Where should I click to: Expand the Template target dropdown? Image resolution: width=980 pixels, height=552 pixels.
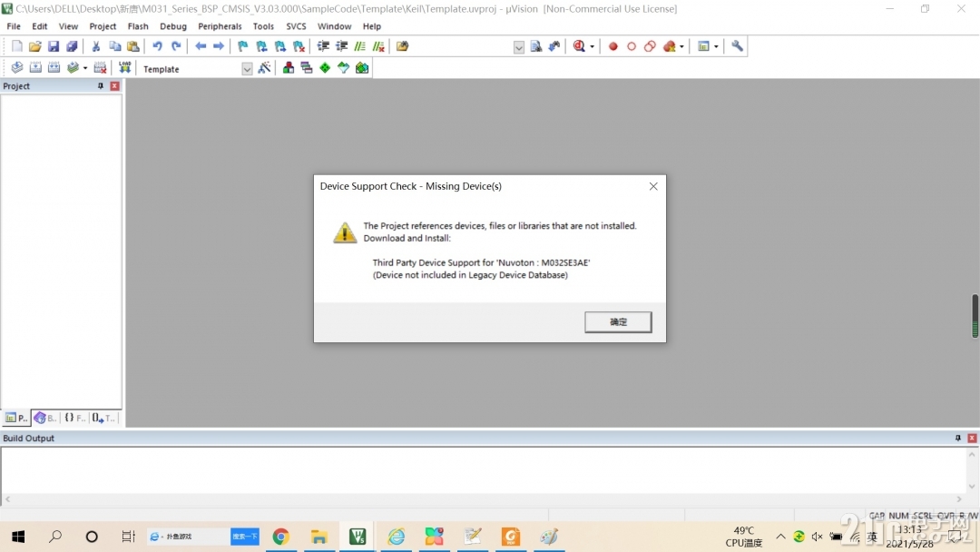pos(247,69)
